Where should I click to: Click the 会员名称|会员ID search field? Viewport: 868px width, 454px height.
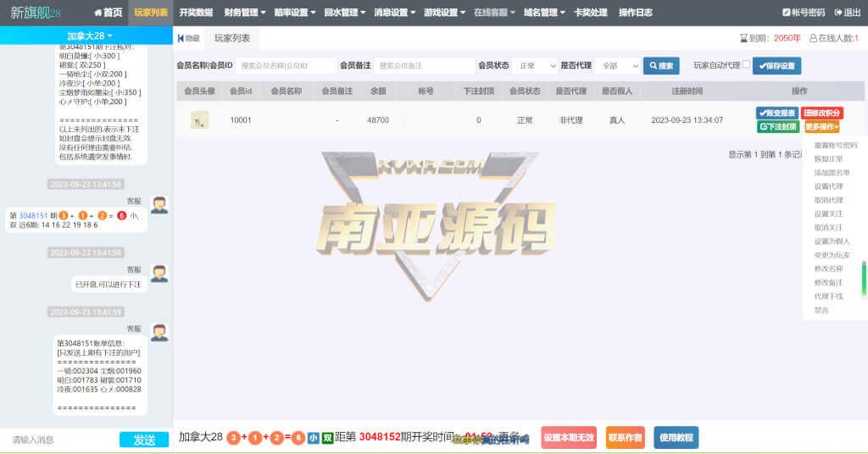pyautogui.click(x=284, y=65)
